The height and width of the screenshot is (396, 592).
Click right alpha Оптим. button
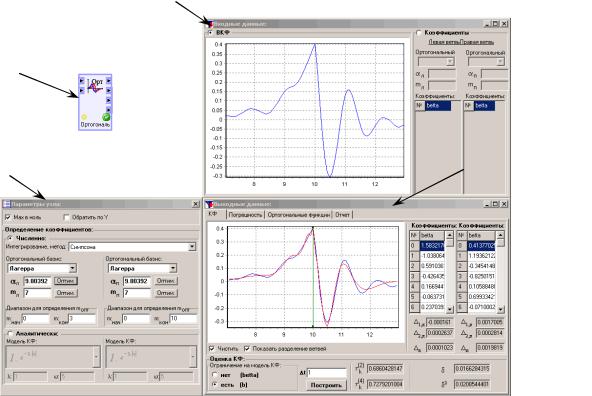coord(165,281)
